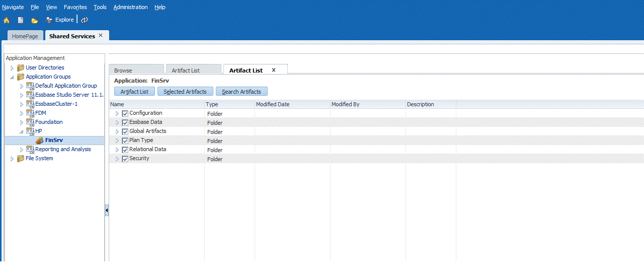The height and width of the screenshot is (272, 644).
Task: Collapse the HP tree node
Action: click(x=21, y=131)
